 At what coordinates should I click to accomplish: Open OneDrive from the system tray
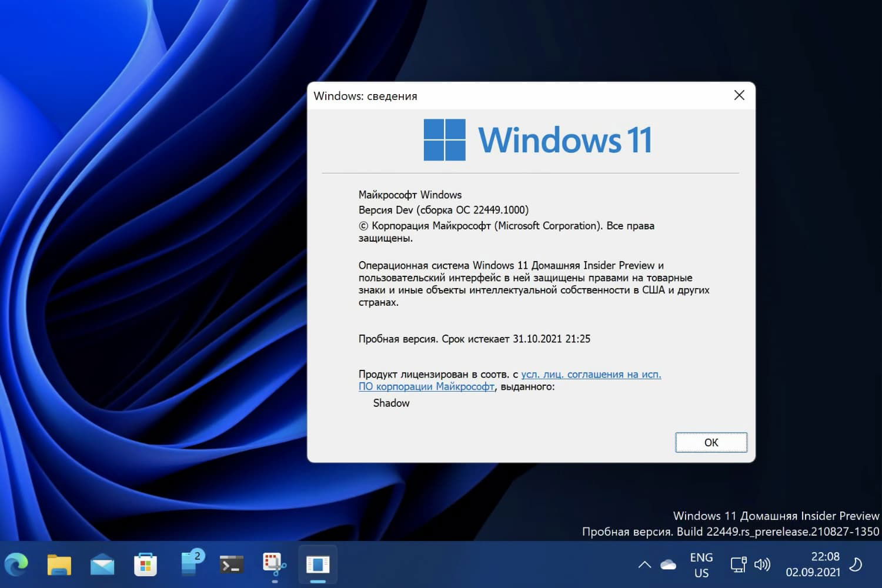pos(667,564)
